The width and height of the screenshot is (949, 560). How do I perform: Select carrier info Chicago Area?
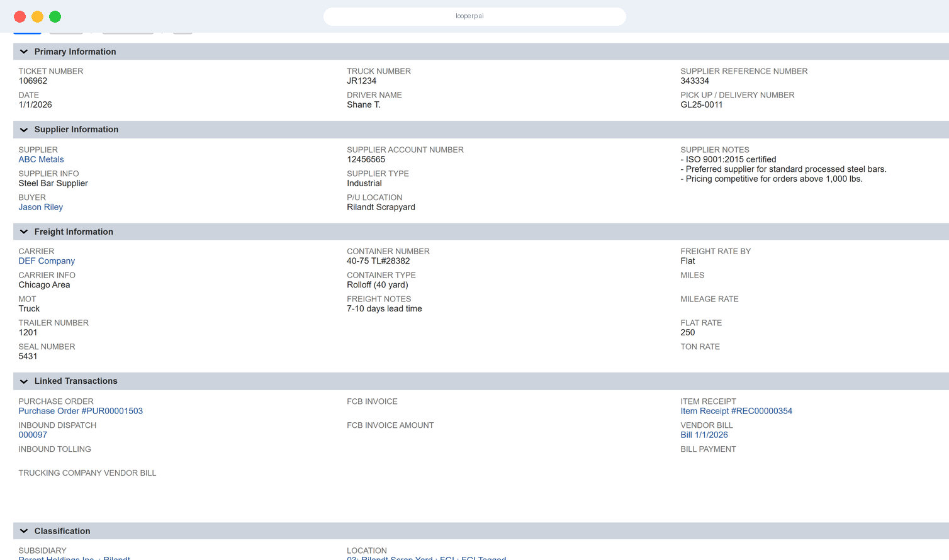click(44, 285)
